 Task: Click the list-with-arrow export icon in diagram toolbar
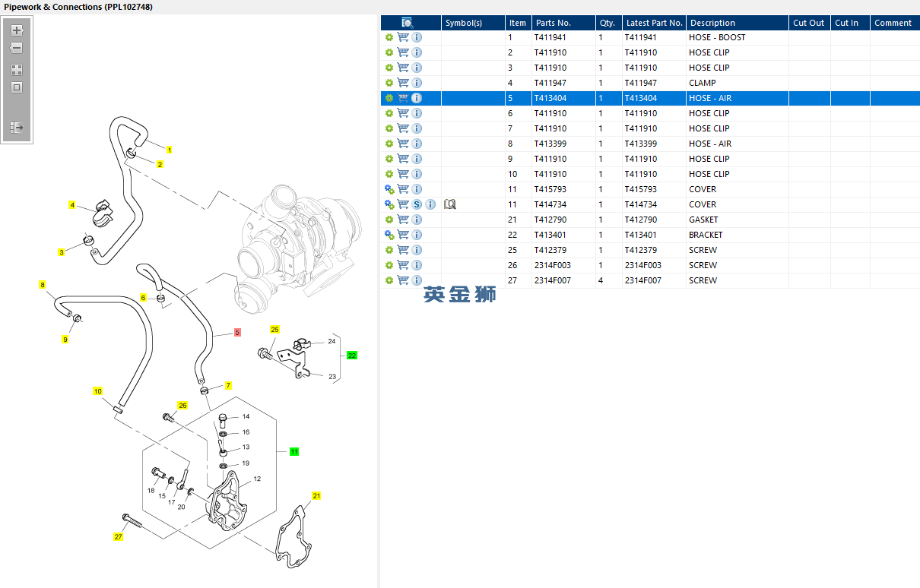pyautogui.click(x=17, y=128)
